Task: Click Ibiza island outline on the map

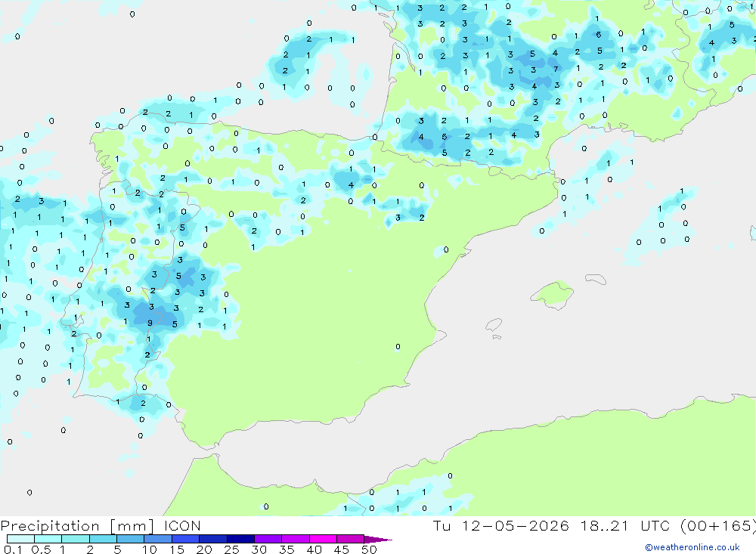Action: pos(494,324)
